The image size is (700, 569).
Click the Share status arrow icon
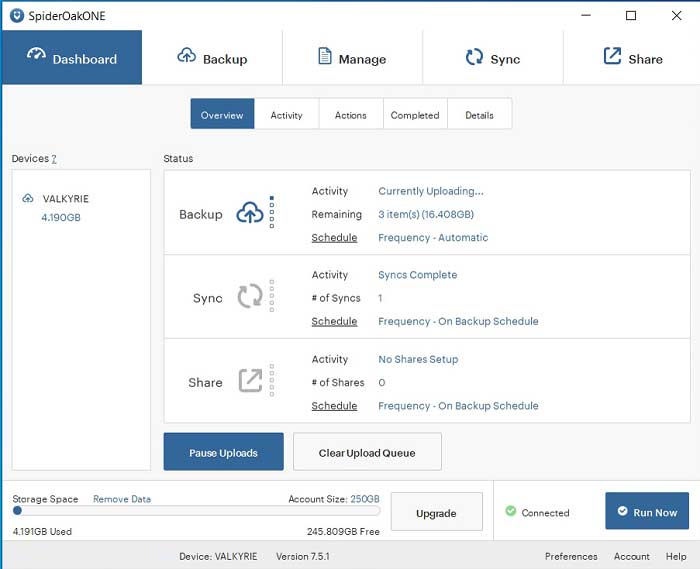point(249,381)
